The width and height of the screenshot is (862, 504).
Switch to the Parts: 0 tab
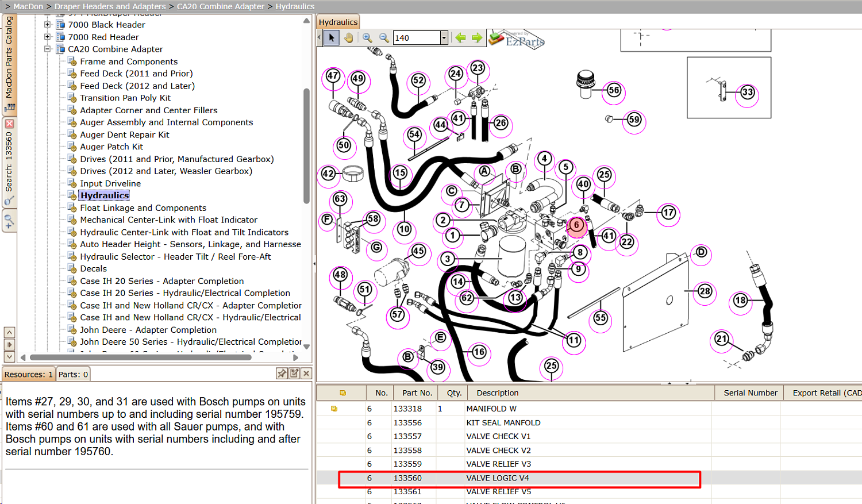click(x=74, y=374)
